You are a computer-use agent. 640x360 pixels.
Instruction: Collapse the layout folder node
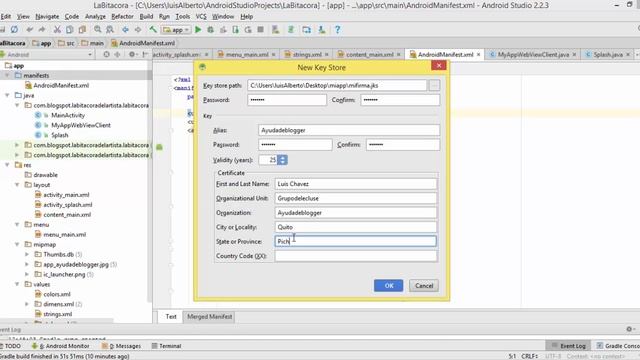pos(17,185)
